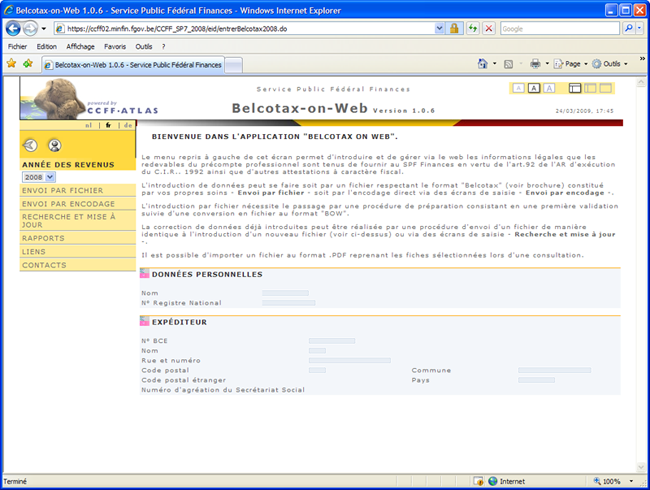The width and height of the screenshot is (650, 490).
Task: Choose layout with side menu only
Action: [590, 88]
